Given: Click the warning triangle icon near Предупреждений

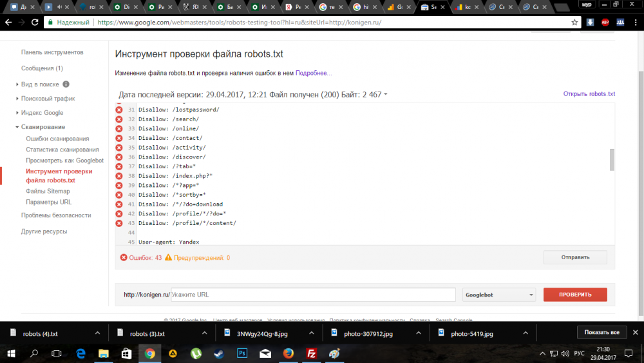Looking at the screenshot, I should 168,257.
